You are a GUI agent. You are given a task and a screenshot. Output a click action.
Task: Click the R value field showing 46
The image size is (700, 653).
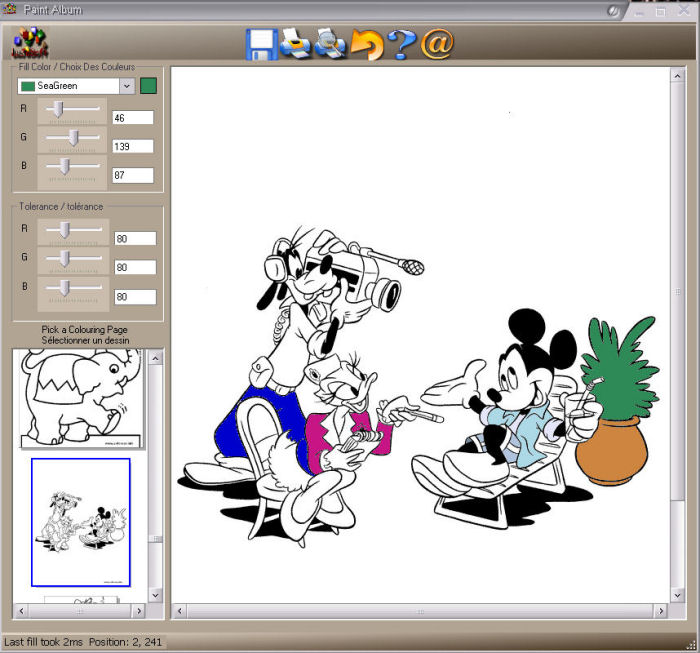(133, 118)
